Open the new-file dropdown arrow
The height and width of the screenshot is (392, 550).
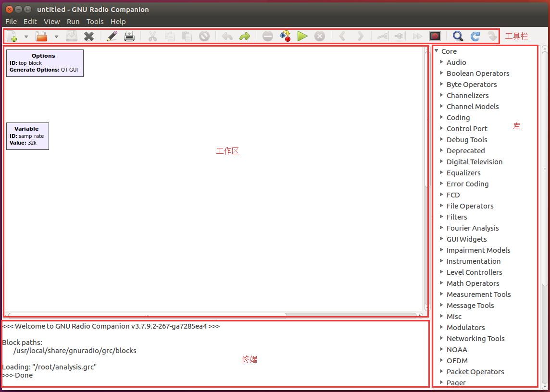coord(26,37)
